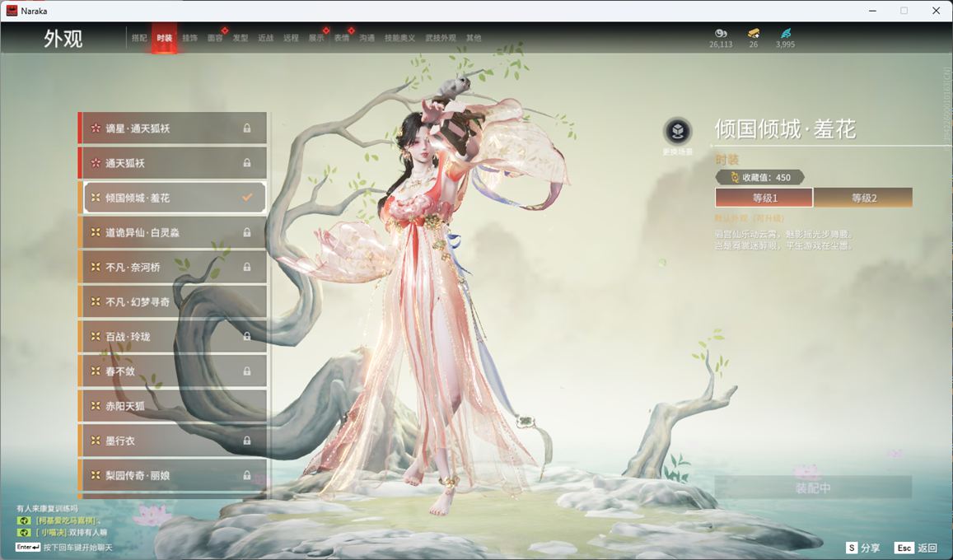Minimize the Naraka window
Image resolution: width=953 pixels, height=560 pixels.
click(873, 11)
